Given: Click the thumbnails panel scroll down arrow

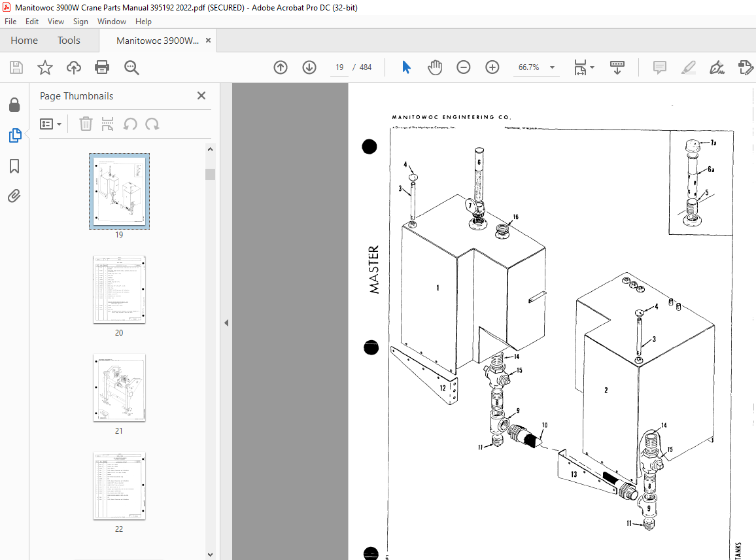Looking at the screenshot, I should pos(210,555).
